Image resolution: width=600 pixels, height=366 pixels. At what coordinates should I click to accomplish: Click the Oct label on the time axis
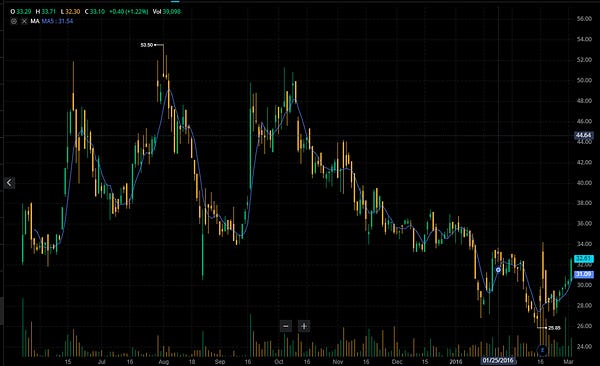(x=279, y=362)
